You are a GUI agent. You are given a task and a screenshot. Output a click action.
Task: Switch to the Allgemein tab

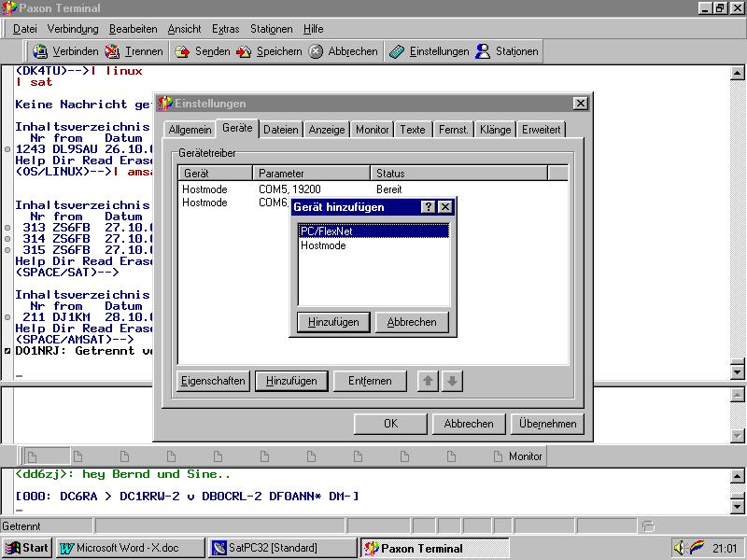(190, 130)
